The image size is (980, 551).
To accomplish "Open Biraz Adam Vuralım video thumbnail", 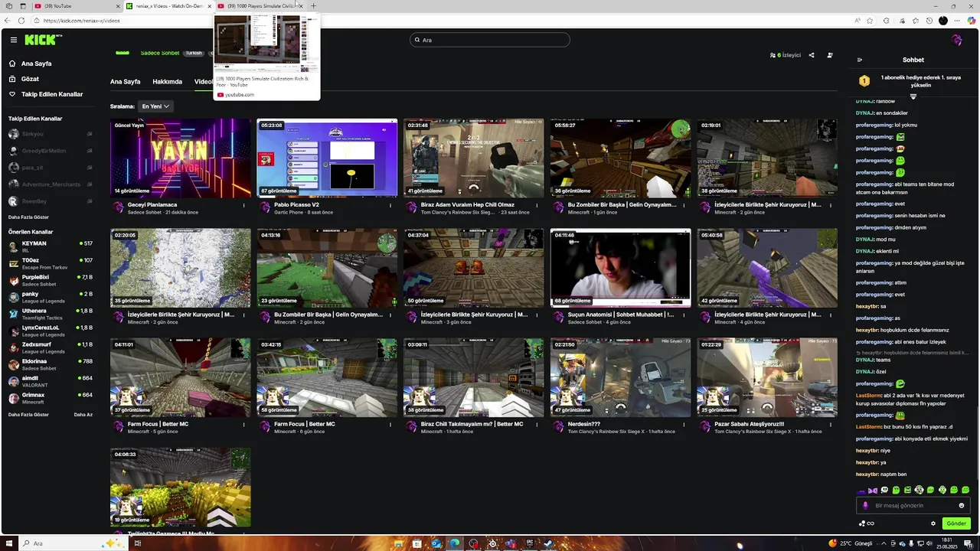I will click(474, 158).
